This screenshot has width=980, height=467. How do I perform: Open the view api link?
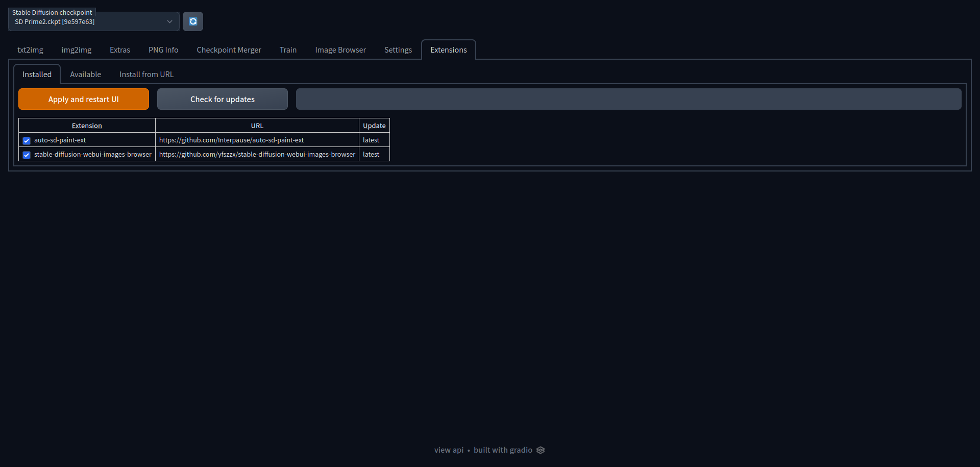click(448, 450)
